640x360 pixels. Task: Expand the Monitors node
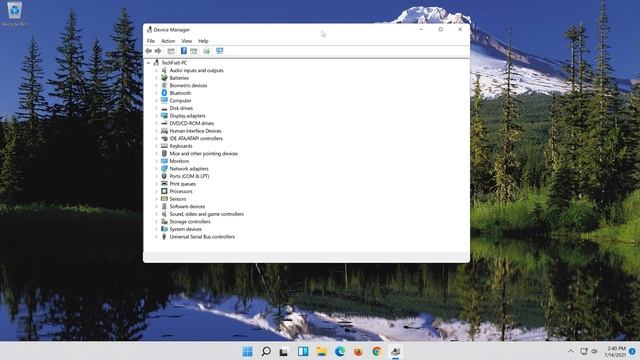pyautogui.click(x=156, y=161)
